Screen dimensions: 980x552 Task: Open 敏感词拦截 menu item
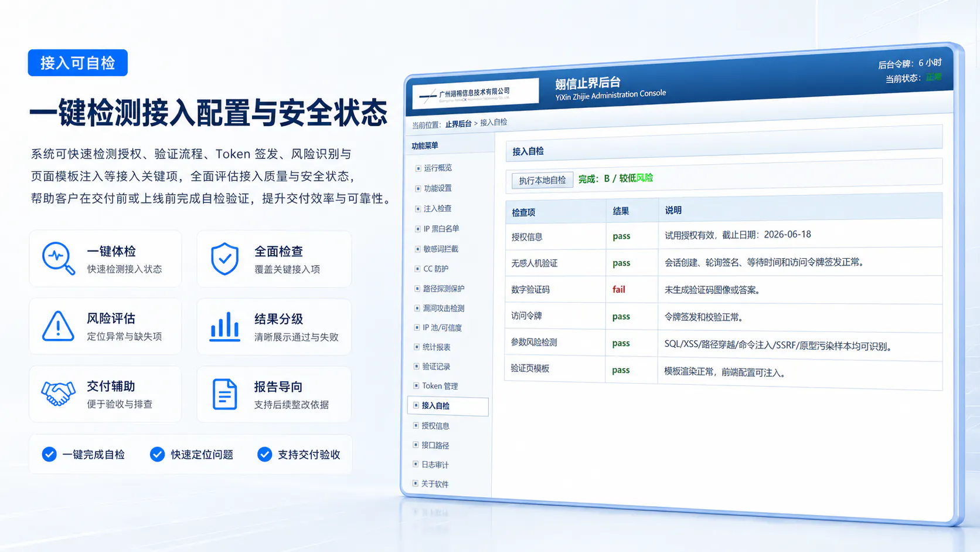(441, 249)
